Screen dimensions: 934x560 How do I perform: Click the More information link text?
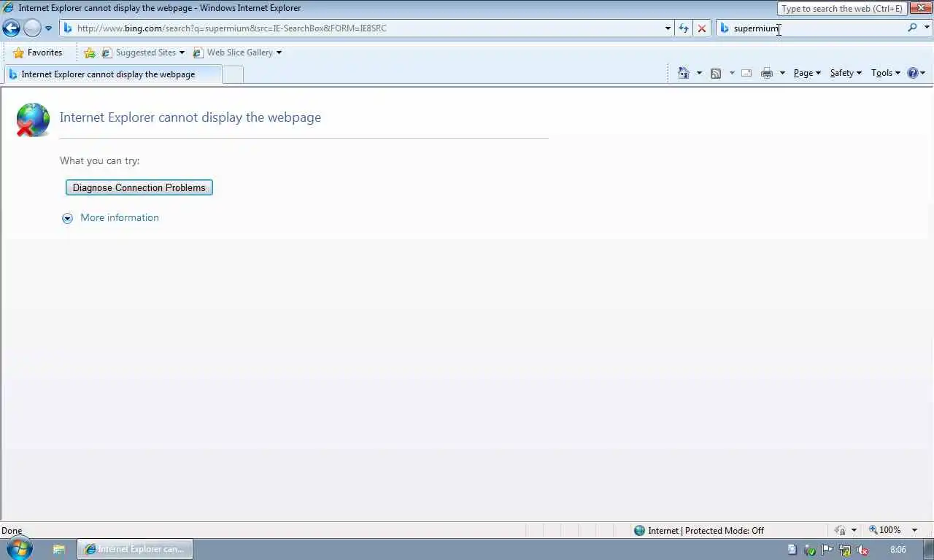coord(120,217)
